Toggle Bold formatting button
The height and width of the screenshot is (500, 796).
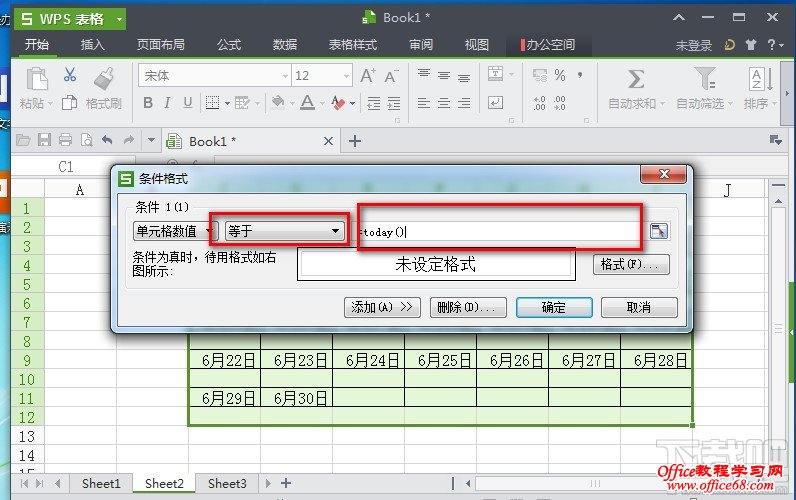tap(148, 103)
